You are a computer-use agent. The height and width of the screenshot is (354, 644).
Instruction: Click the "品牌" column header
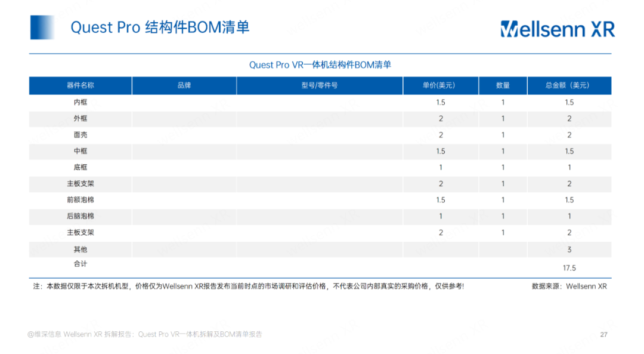click(x=184, y=85)
